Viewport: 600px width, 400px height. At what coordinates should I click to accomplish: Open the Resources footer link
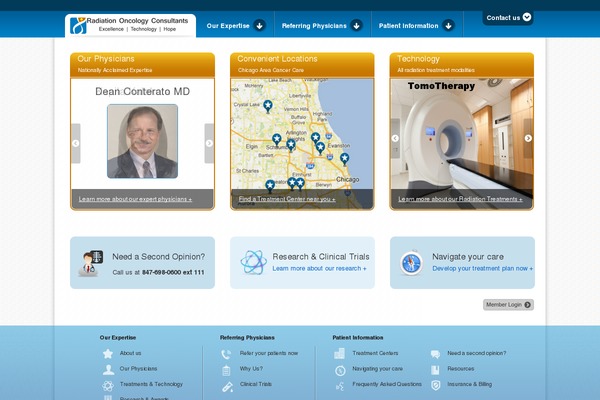tap(461, 369)
